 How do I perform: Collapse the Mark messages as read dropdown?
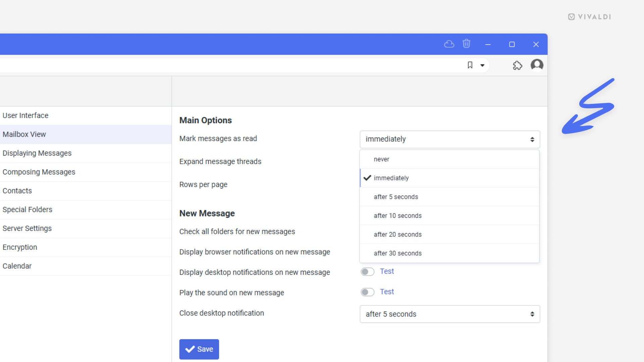point(450,139)
